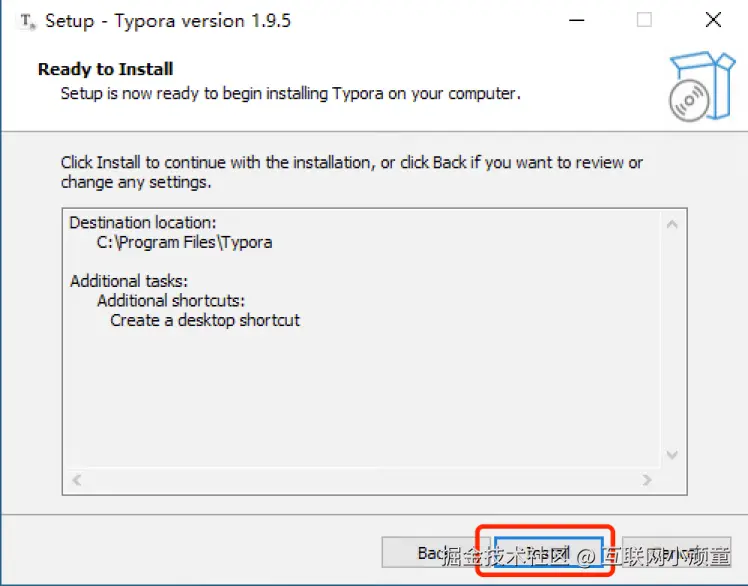Click the installer box and disc icon
The height and width of the screenshot is (586, 748).
tap(694, 85)
